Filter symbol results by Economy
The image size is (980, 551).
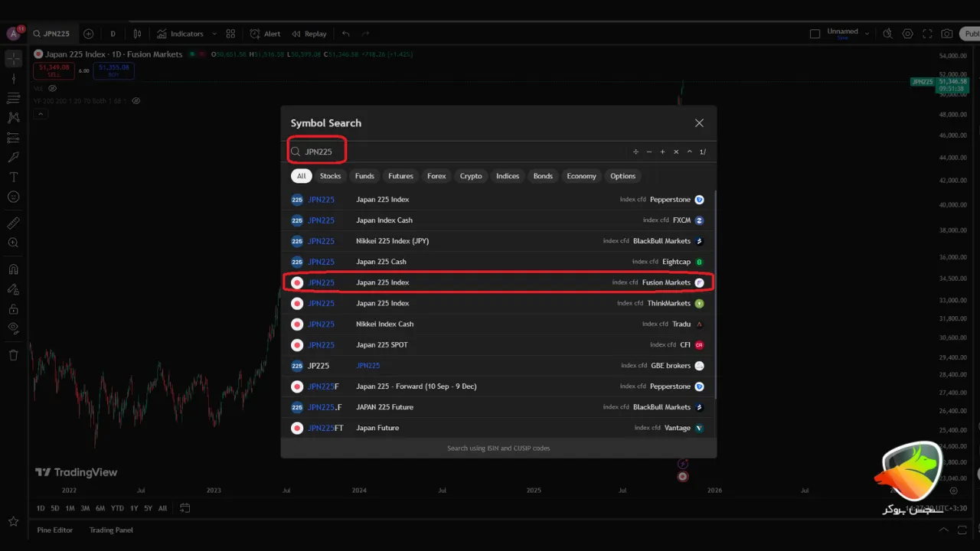(581, 176)
